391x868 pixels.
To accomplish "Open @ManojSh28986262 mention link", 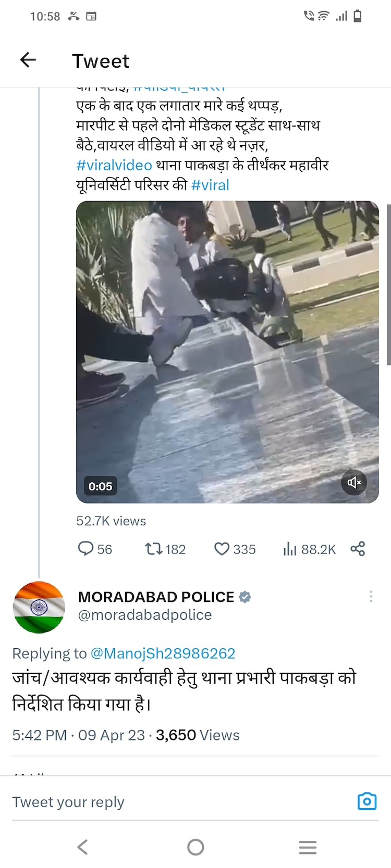I will [x=163, y=653].
